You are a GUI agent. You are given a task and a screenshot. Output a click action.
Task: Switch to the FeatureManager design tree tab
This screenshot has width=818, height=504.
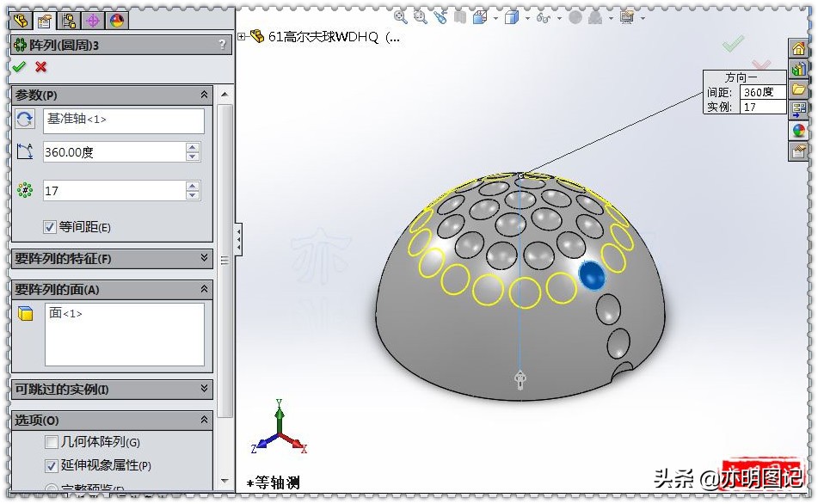pos(22,21)
